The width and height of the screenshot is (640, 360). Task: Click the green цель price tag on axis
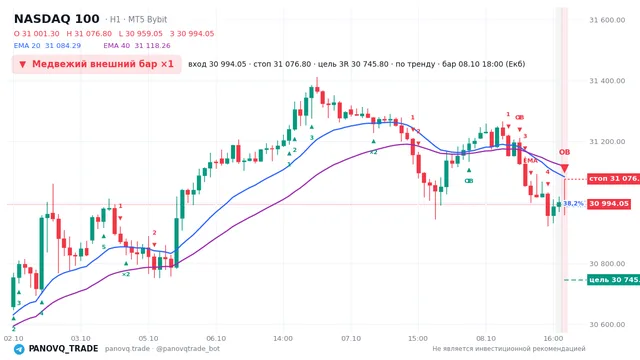(x=613, y=280)
